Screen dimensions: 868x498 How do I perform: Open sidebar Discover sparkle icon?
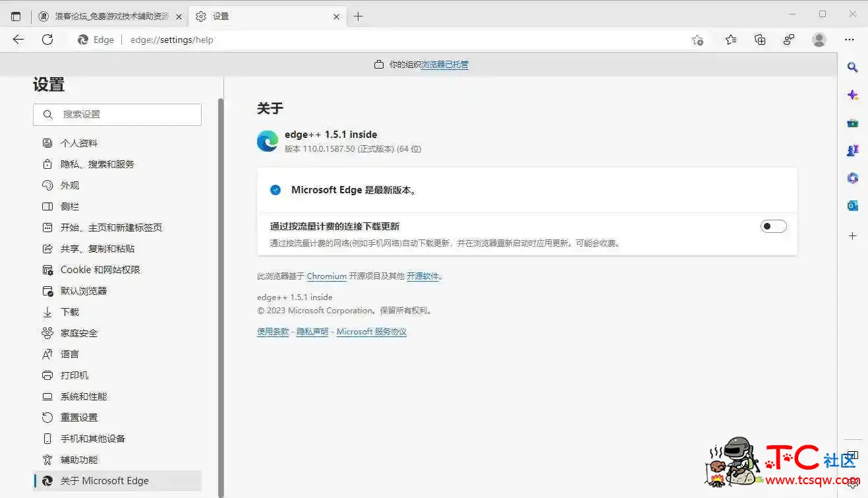(852, 95)
